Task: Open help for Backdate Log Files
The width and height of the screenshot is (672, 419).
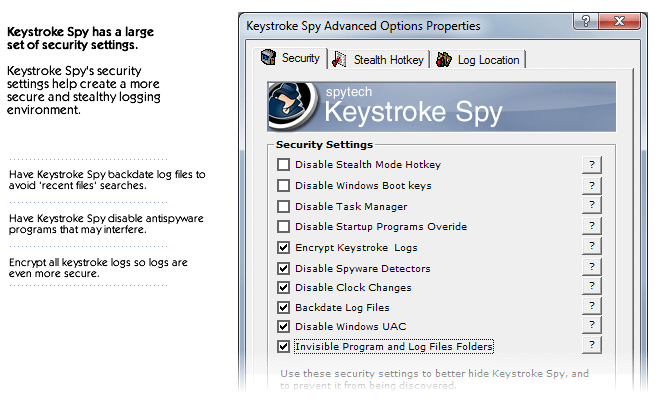Action: pos(591,307)
